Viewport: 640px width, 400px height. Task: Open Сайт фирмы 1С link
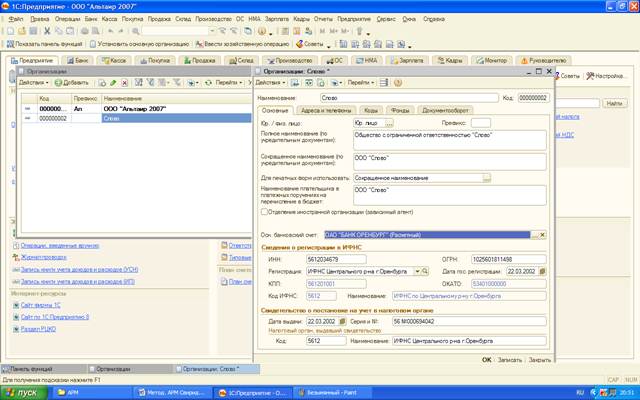[40, 305]
